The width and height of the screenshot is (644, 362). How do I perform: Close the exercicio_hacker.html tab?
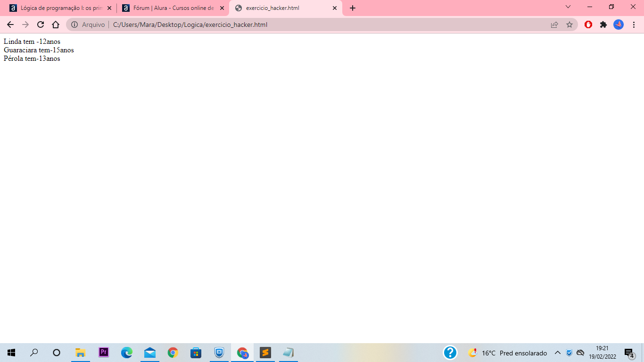coord(335,8)
